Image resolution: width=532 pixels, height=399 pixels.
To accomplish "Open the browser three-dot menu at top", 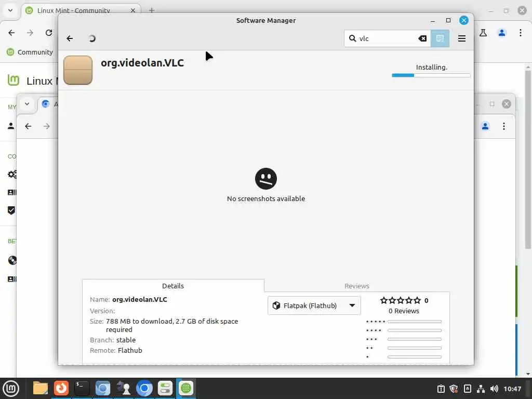I will (x=521, y=33).
